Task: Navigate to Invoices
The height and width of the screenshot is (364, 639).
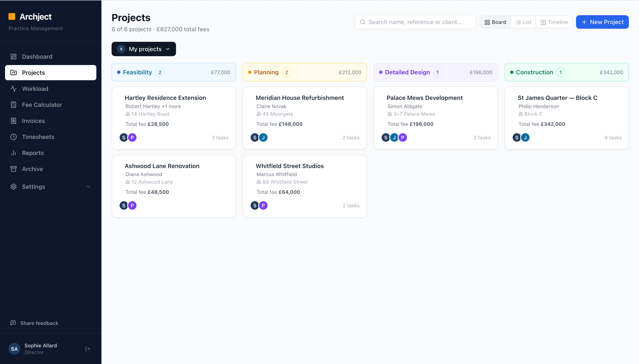Action: [51, 121]
